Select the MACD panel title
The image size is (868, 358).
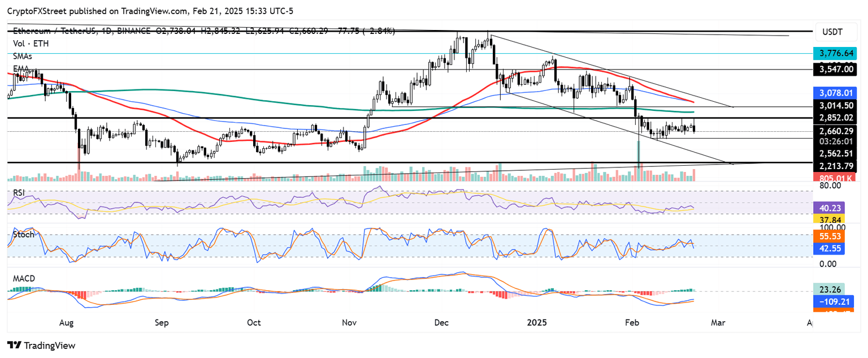point(24,278)
